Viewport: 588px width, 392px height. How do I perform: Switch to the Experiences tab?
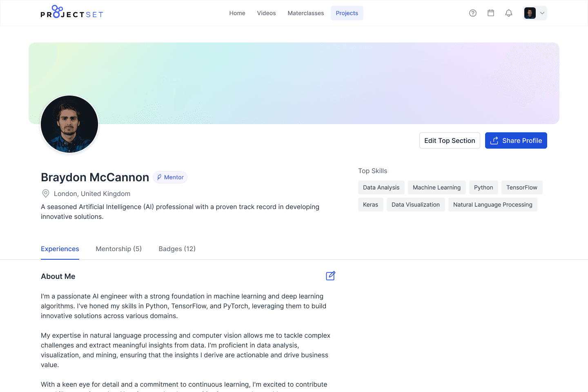[x=60, y=249]
